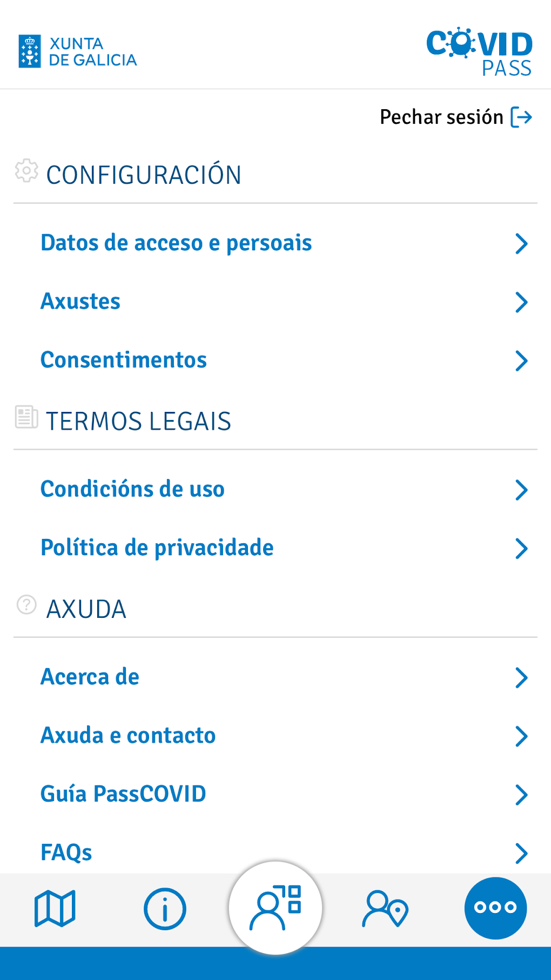
Task: Expand chevron next to Axustes
Action: point(521,302)
